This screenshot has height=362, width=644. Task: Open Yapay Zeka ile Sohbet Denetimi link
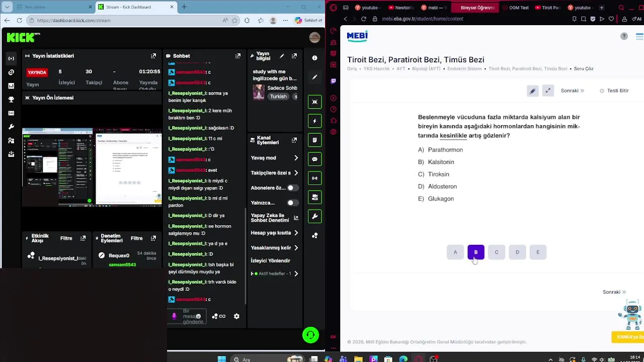tap(275, 218)
